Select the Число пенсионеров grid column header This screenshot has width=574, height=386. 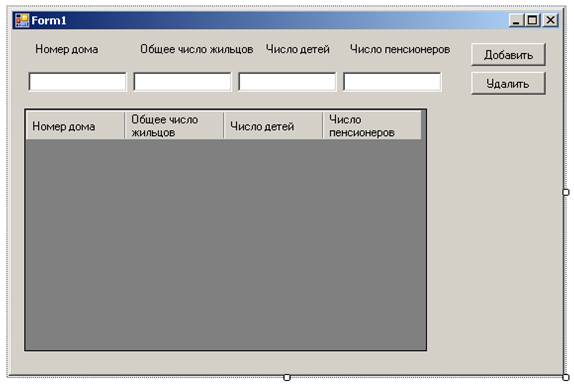click(372, 126)
